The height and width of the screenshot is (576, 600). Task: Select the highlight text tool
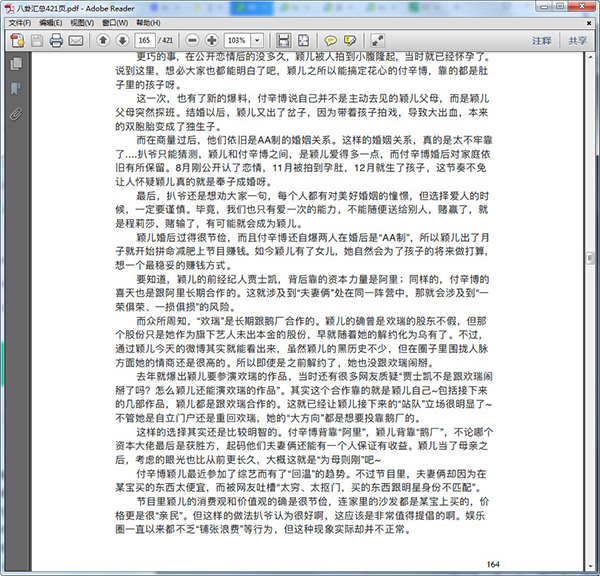coord(350,40)
